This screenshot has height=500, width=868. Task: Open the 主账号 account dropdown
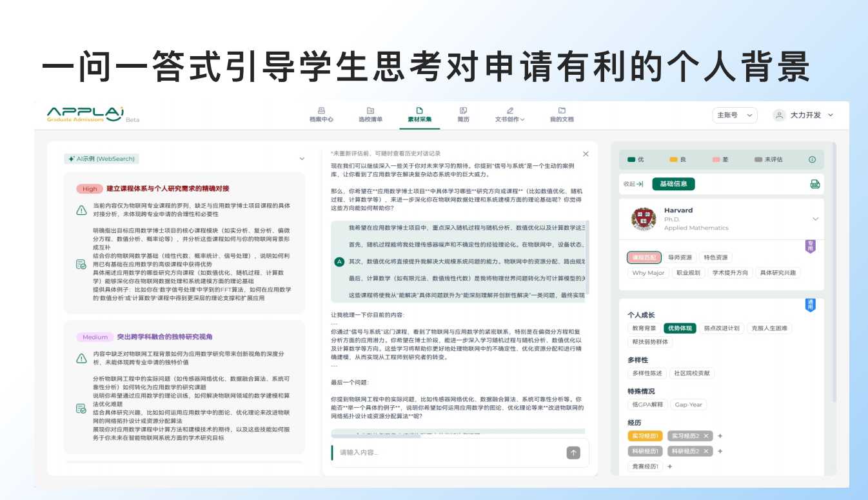[735, 115]
